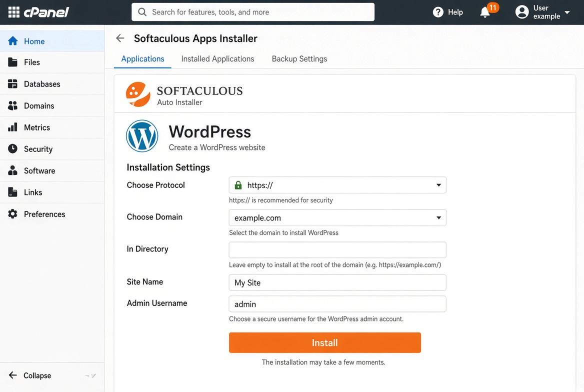
Task: Click the WordPress title text
Action: [x=209, y=131]
